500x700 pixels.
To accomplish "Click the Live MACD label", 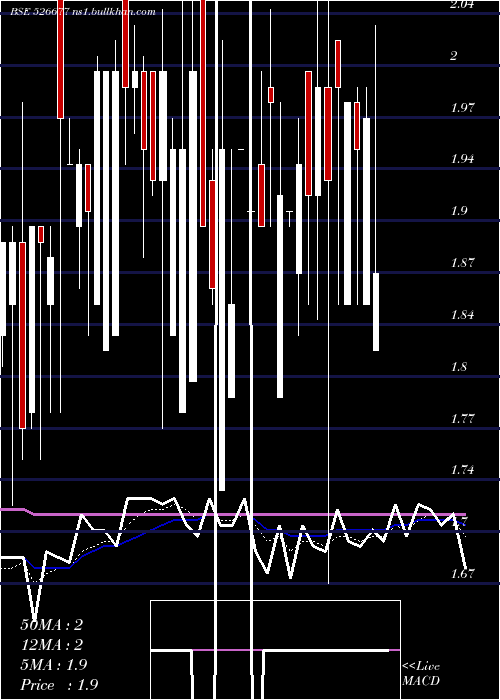I will [421, 673].
